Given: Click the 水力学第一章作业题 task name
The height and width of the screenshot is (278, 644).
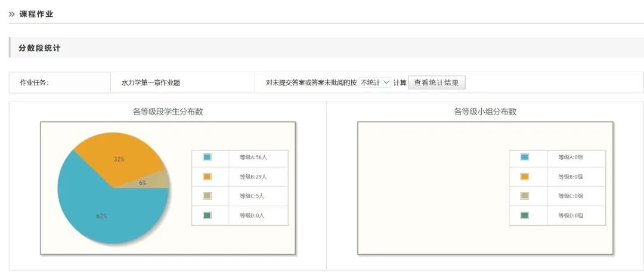Looking at the screenshot, I should 147,83.
